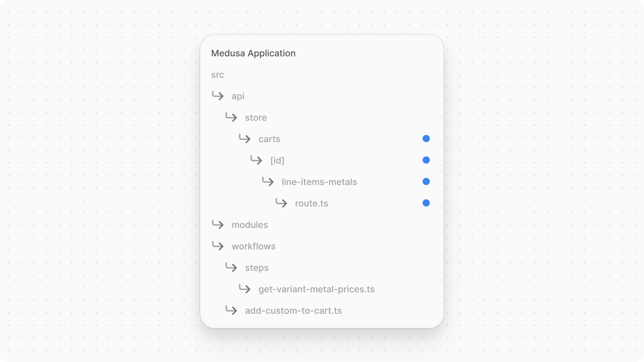Click the Medusa Application title
Image resolution: width=644 pixels, height=362 pixels.
[x=253, y=53]
